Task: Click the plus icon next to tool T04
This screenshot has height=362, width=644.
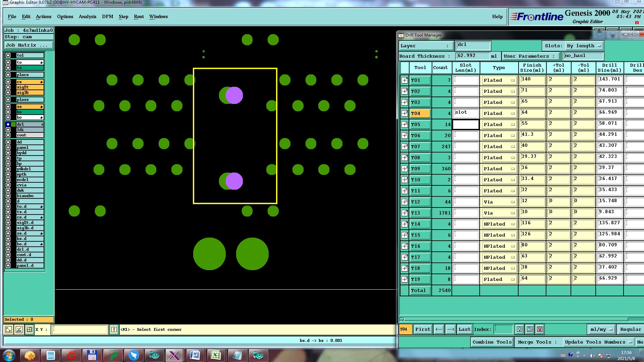Action: (x=405, y=113)
